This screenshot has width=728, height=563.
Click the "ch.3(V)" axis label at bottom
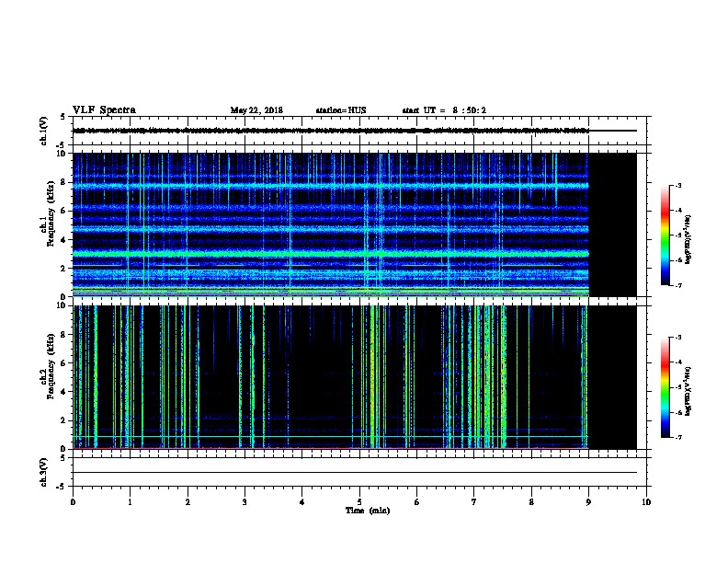point(44,472)
